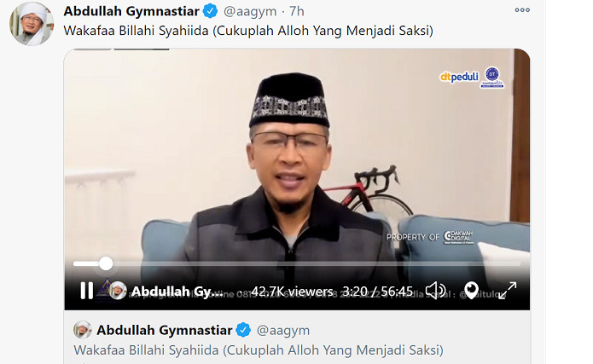Click broadcaster name in video control bar
Viewport: 593px width, 364px height.
177,292
